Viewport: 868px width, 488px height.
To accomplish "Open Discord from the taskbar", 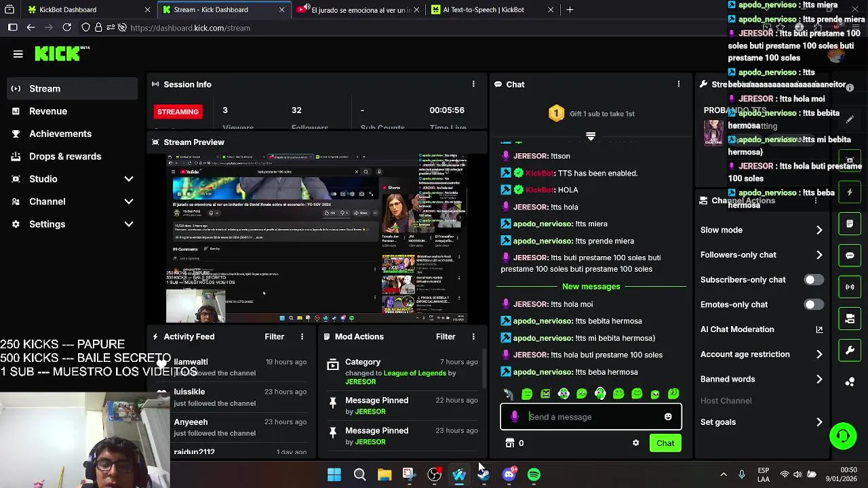I will [x=509, y=474].
